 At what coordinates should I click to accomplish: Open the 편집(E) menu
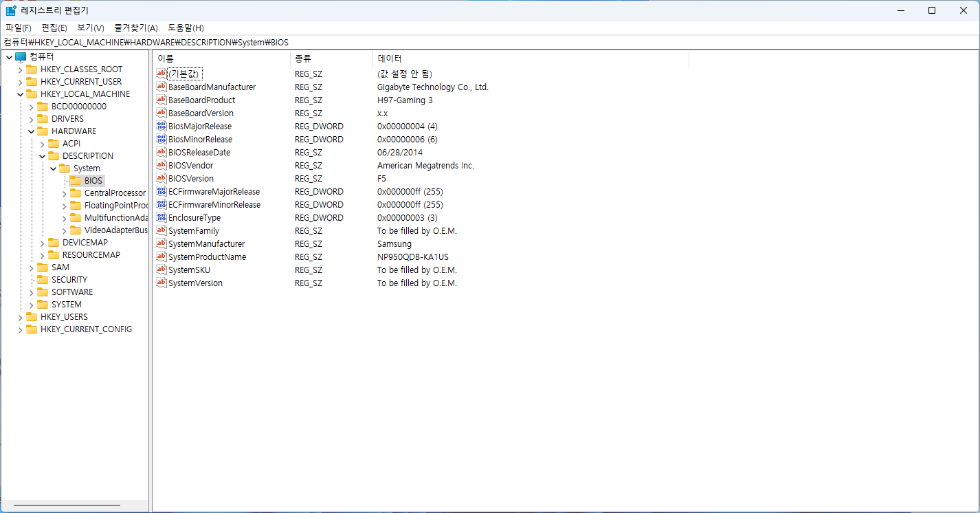click(x=54, y=28)
